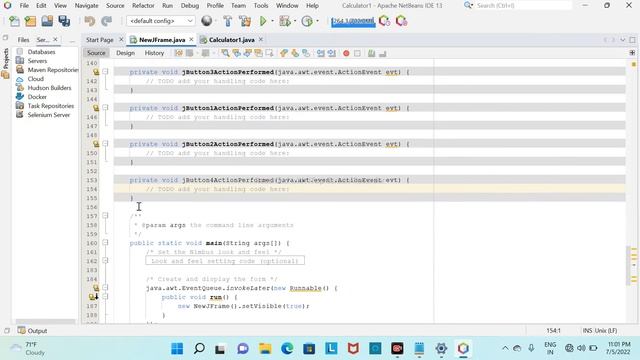Open File Explorer from taskbar
Image resolution: width=640 pixels, height=360 pixels.
(265, 349)
